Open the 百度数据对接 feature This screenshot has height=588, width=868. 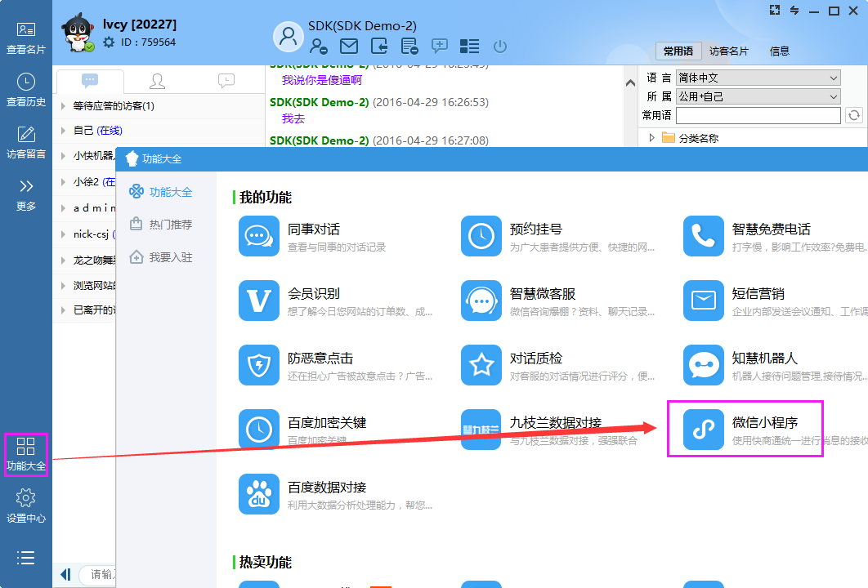pos(259,494)
